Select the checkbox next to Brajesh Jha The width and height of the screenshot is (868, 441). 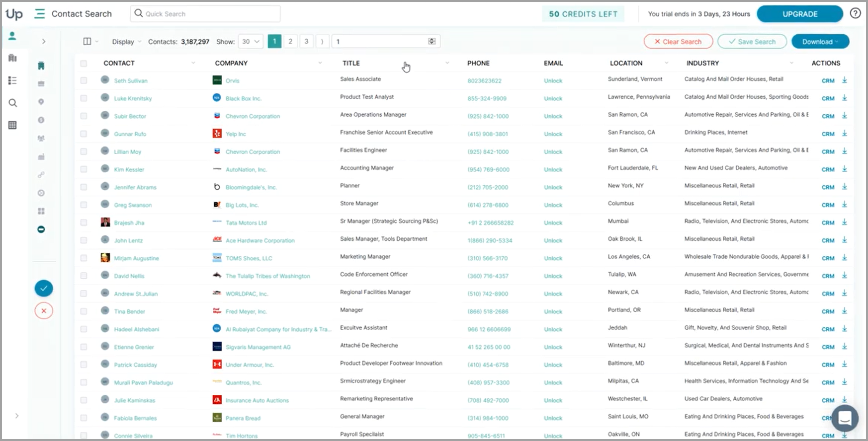pyautogui.click(x=84, y=222)
